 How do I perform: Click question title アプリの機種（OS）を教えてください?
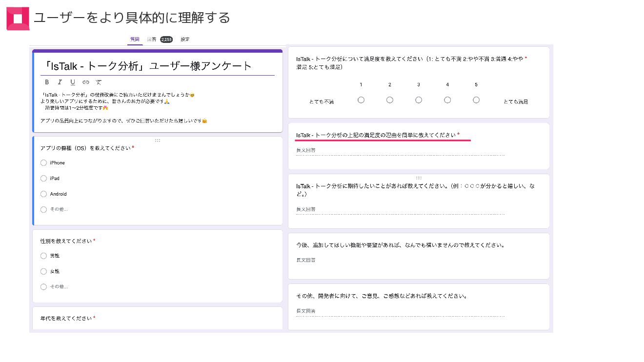85,148
